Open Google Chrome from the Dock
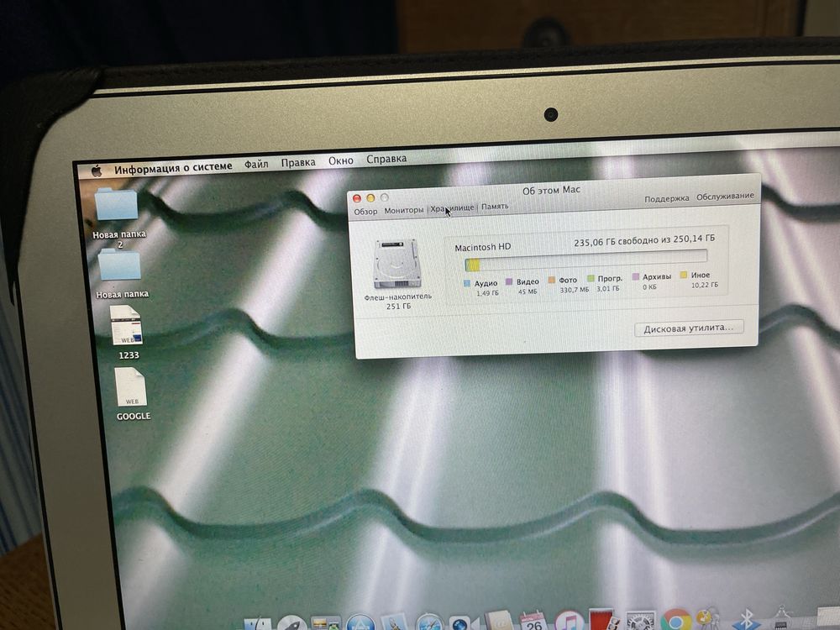The height and width of the screenshot is (630, 840). [675, 620]
